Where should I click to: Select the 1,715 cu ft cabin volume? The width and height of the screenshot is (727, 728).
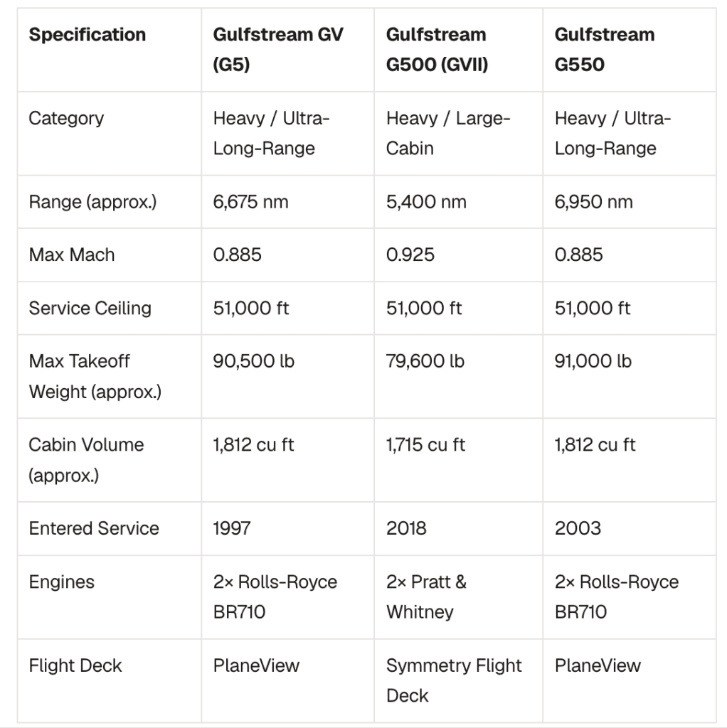coord(425,445)
